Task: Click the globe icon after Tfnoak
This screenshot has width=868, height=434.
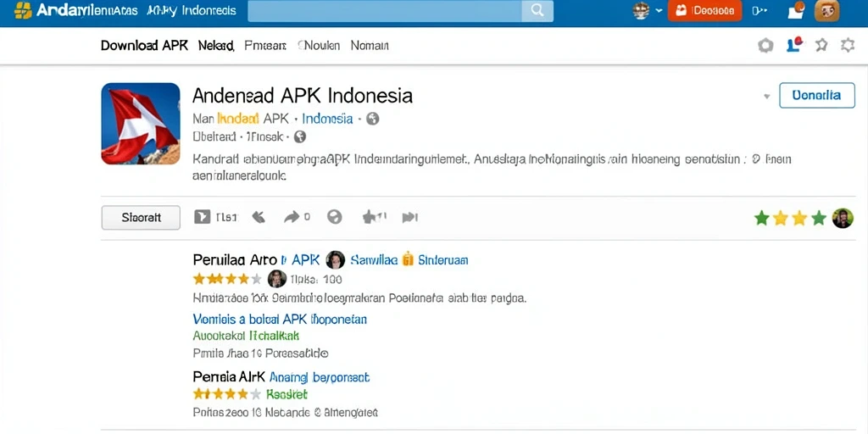Action: click(x=299, y=136)
